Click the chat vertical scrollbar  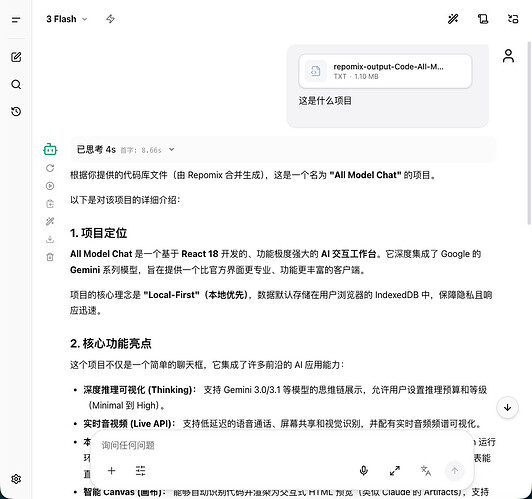pos(529,133)
